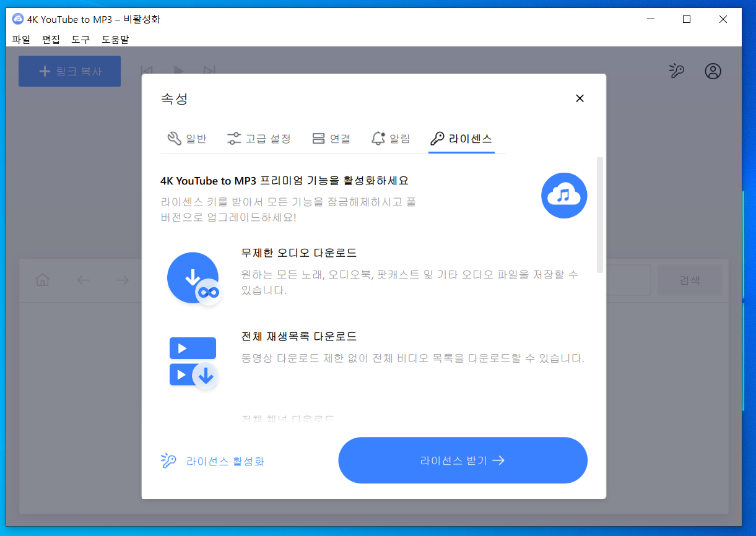Minimize the 4K YouTube to MP3 window
The height and width of the screenshot is (536, 756).
pyautogui.click(x=650, y=19)
